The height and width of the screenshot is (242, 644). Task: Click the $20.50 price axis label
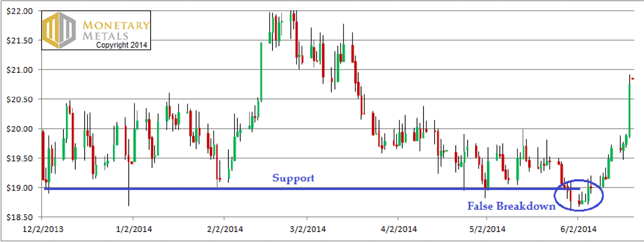pyautogui.click(x=21, y=99)
